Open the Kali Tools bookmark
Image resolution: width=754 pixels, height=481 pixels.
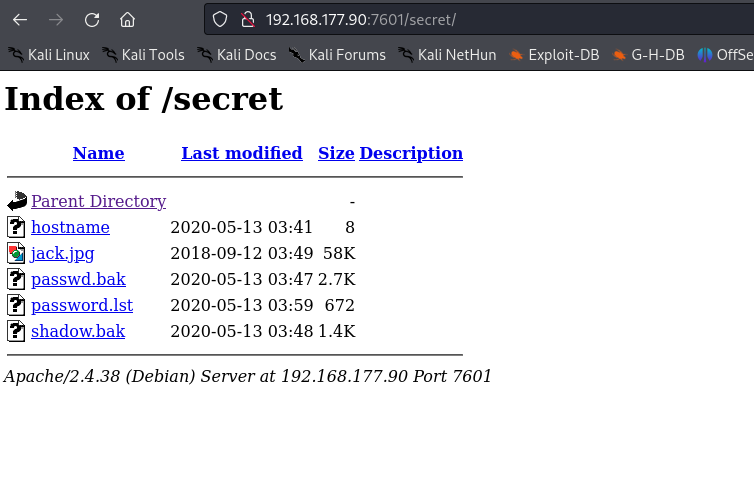point(143,55)
